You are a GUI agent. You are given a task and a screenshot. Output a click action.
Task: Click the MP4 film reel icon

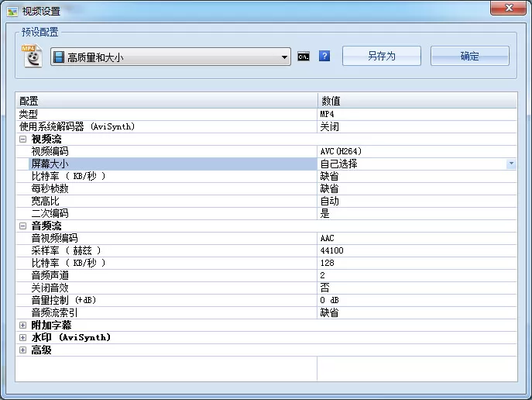(32, 56)
